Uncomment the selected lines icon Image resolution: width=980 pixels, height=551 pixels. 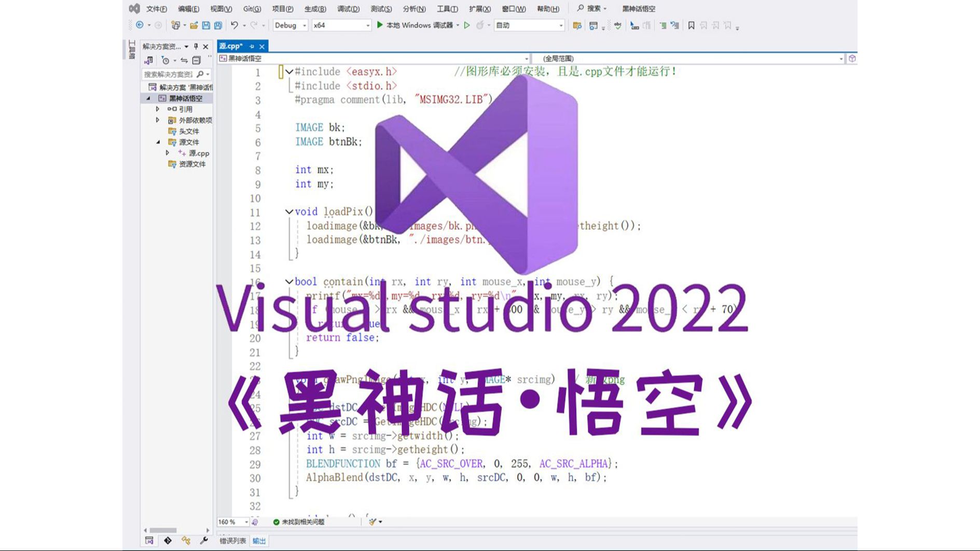pyautogui.click(x=675, y=25)
